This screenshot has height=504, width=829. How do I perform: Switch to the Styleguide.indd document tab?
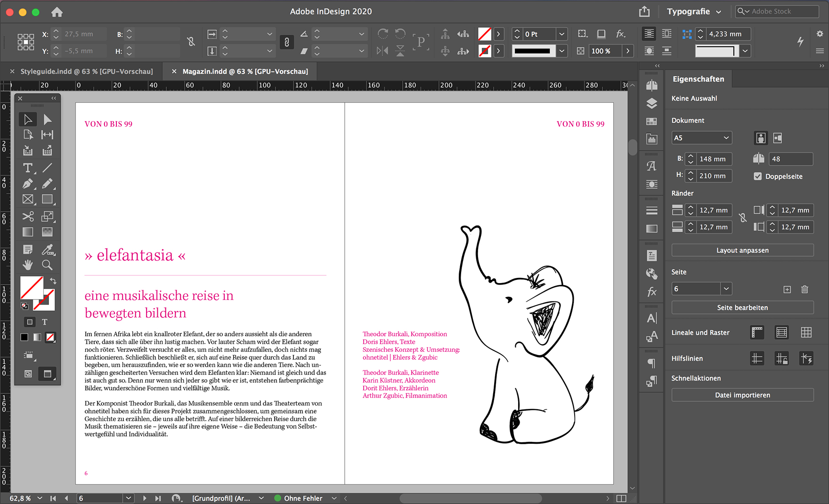coord(86,72)
